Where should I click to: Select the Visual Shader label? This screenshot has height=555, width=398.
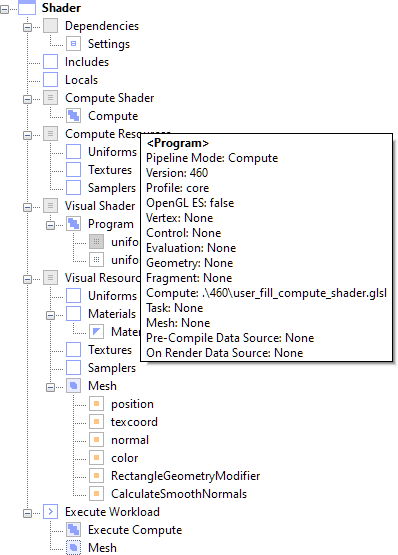pos(100,206)
